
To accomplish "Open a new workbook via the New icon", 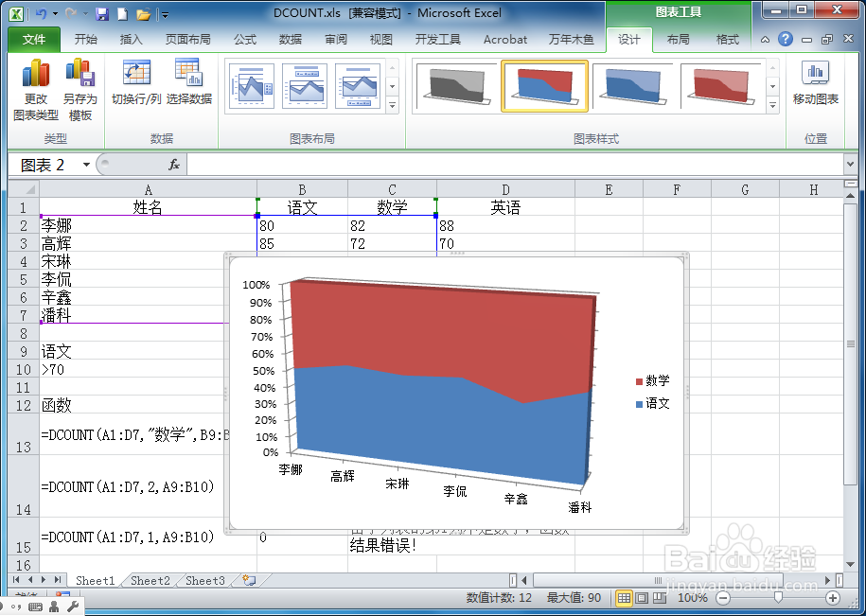I will (121, 12).
